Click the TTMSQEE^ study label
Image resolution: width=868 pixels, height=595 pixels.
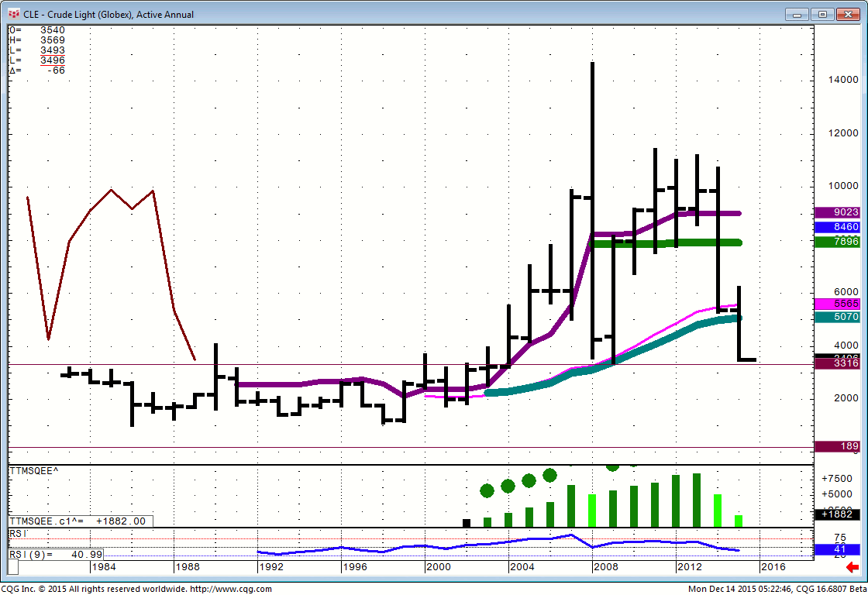tap(34, 470)
